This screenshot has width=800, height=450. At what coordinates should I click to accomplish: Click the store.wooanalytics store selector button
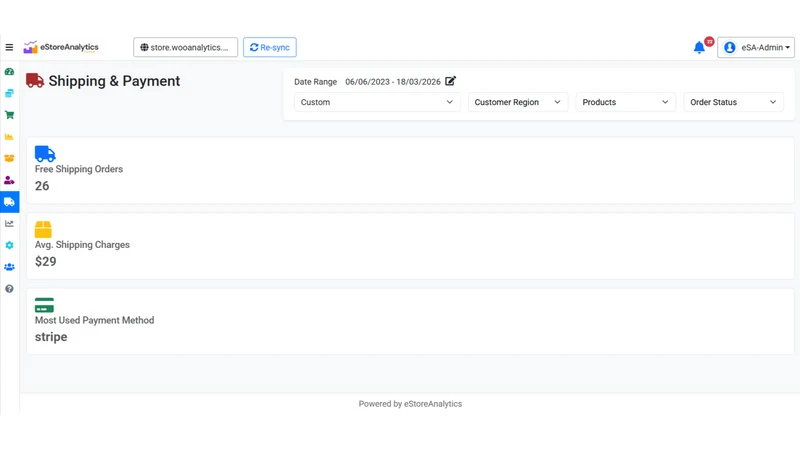point(186,47)
